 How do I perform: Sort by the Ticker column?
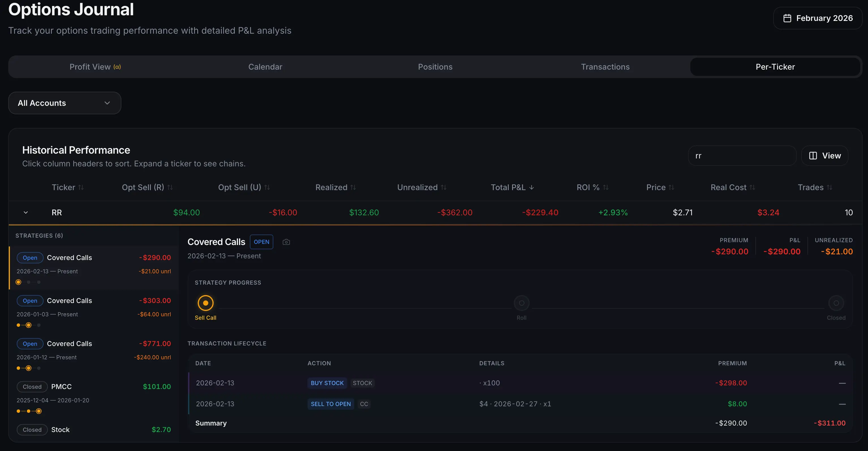[67, 187]
